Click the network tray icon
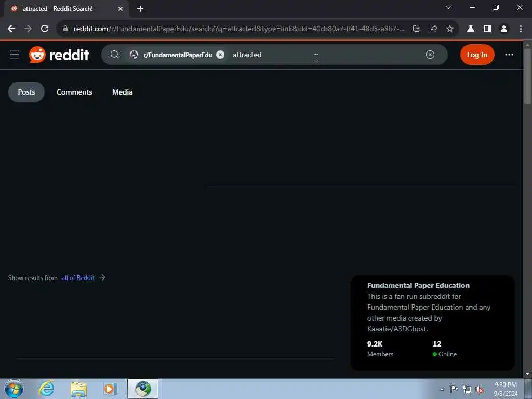Image resolution: width=532 pixels, height=399 pixels. pos(467,390)
